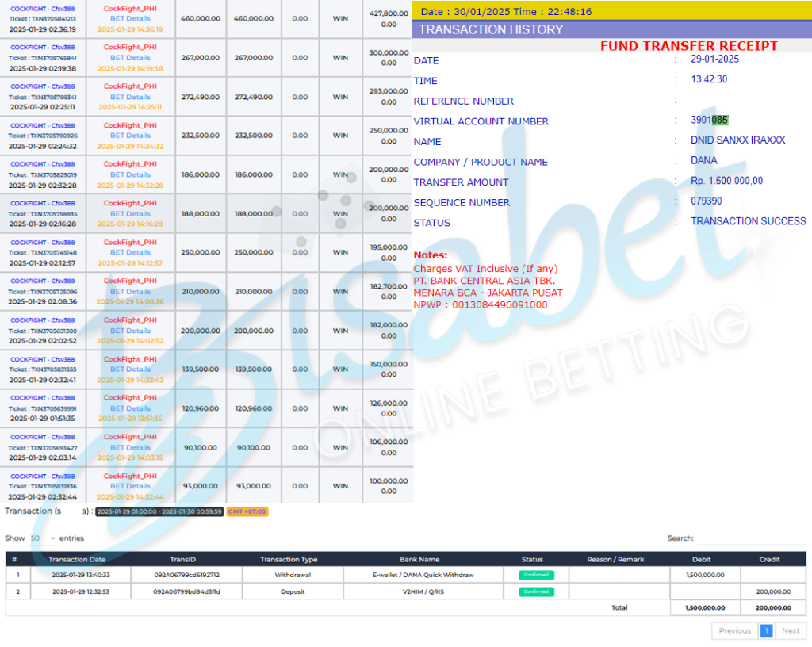Click the COCKFIGHT - Cfsv388 link in 250,000.00 row

42,243
